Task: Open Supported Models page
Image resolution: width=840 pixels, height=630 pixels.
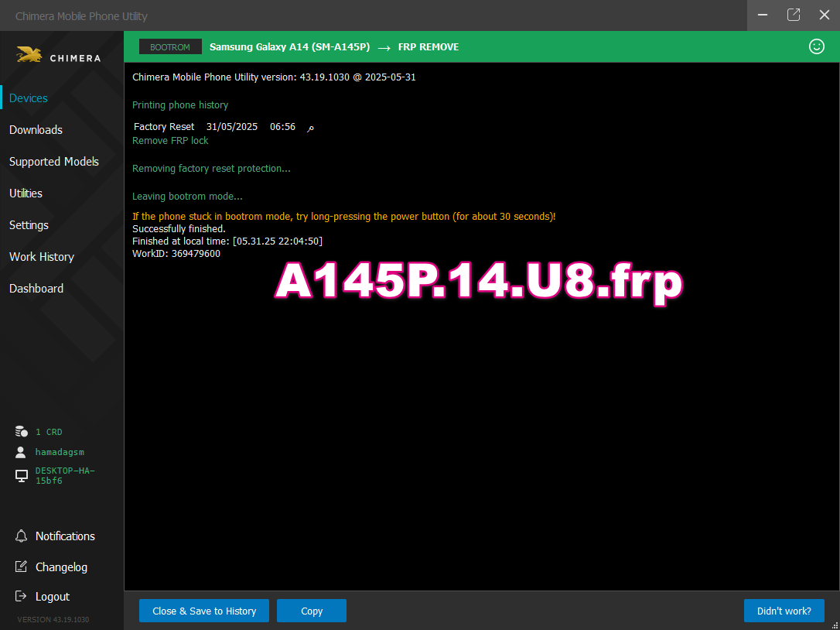Action: [54, 162]
